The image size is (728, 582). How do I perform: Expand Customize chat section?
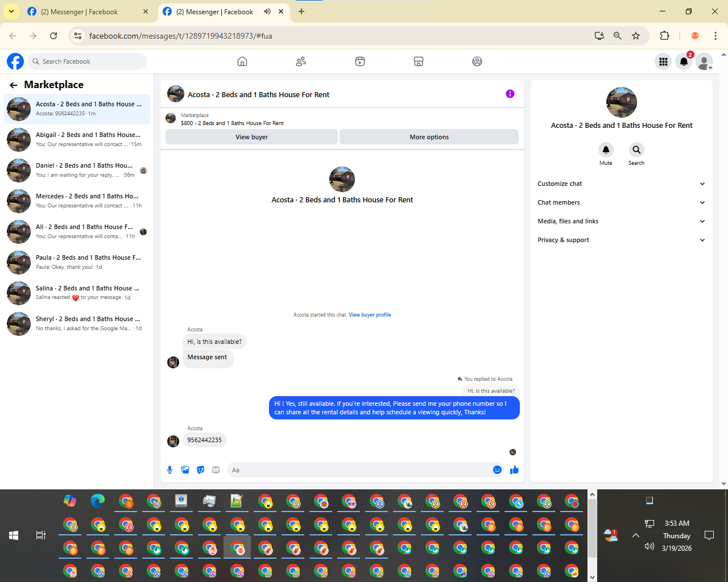[621, 184]
